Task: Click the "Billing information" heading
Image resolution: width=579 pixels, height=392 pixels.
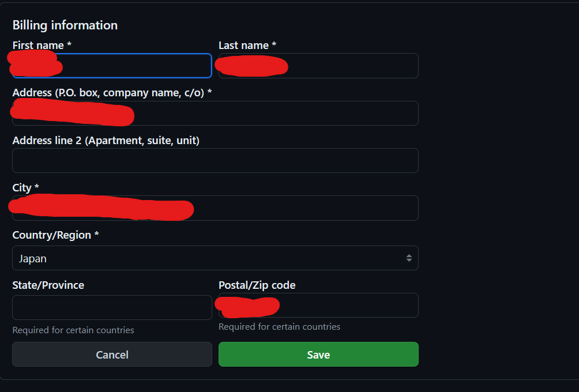Action: (65, 25)
